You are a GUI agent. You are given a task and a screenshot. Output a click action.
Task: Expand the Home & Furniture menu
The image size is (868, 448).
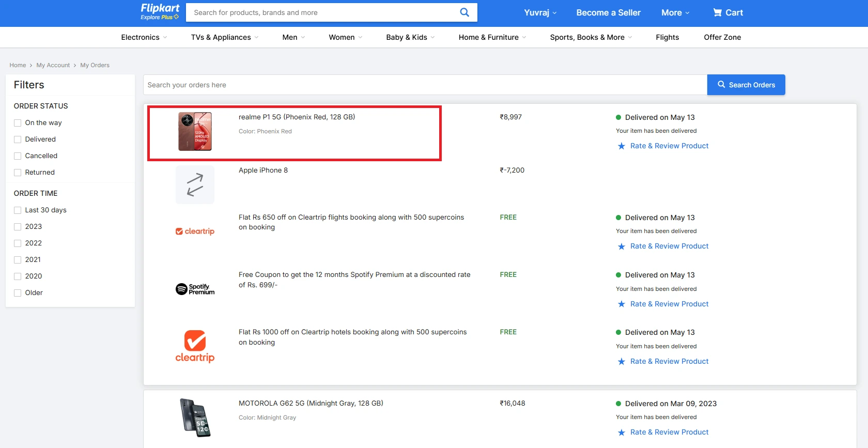tap(492, 37)
